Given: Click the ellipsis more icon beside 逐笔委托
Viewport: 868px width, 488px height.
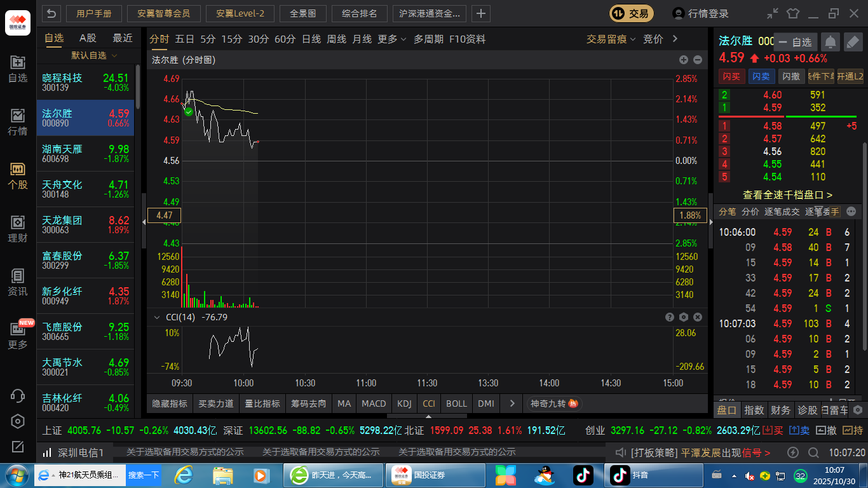Looking at the screenshot, I should 851,212.
